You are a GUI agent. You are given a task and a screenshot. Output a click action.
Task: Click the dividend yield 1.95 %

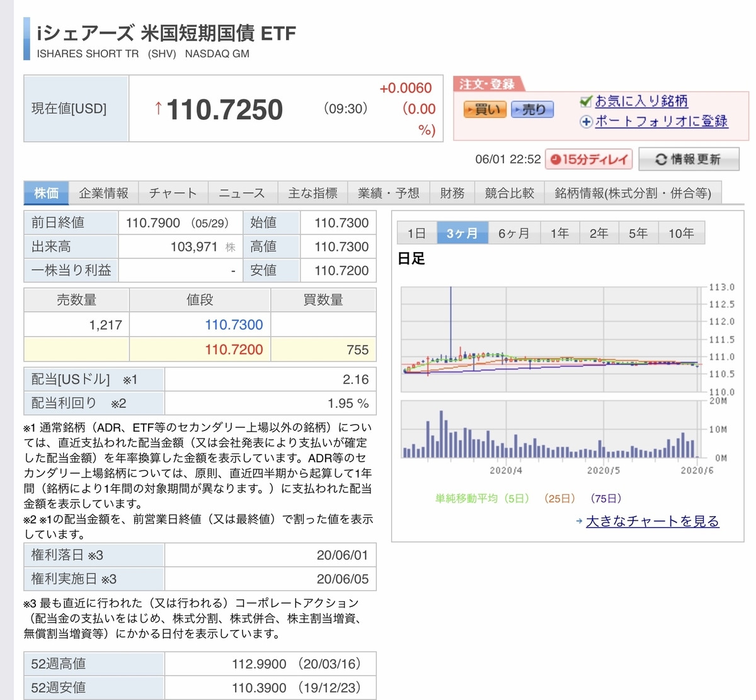348,403
